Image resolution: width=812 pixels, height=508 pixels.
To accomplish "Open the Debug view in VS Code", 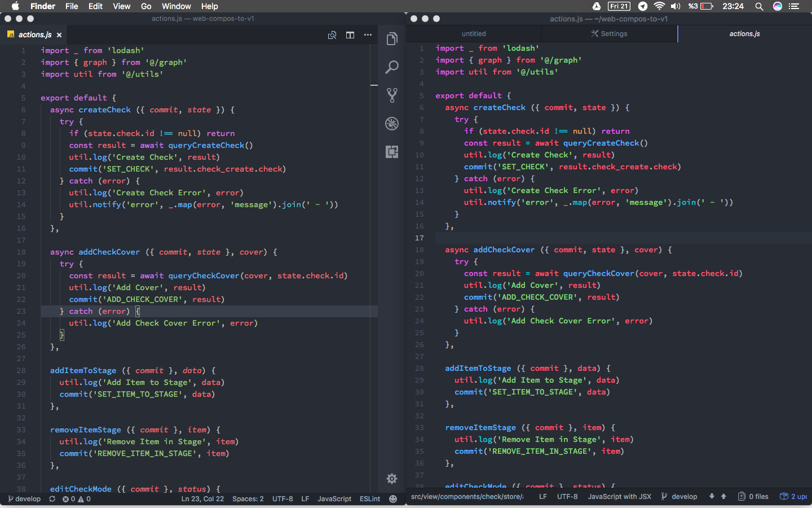I will click(392, 124).
